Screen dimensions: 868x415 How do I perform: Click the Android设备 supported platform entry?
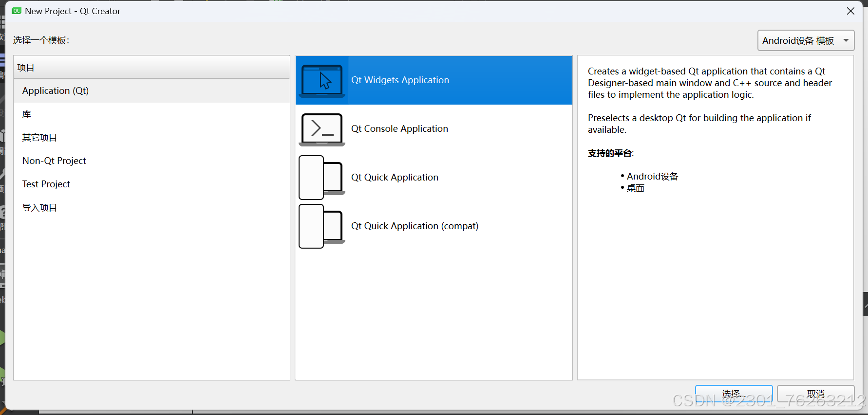click(x=652, y=177)
